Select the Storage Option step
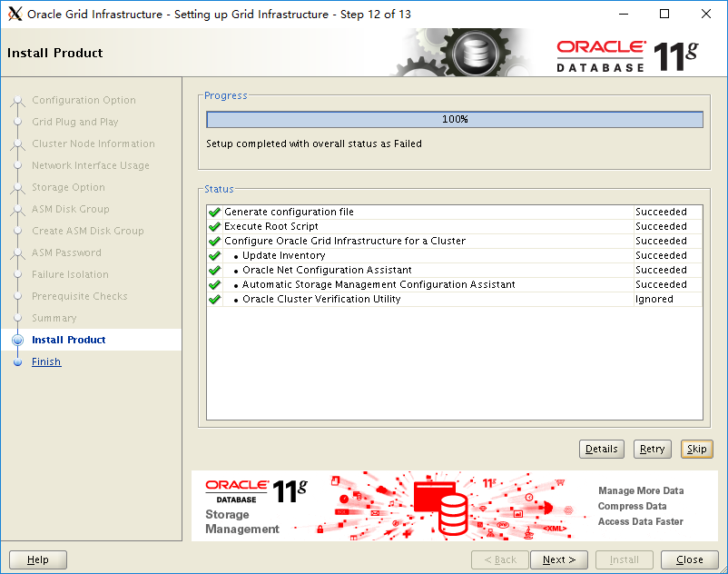 [68, 188]
